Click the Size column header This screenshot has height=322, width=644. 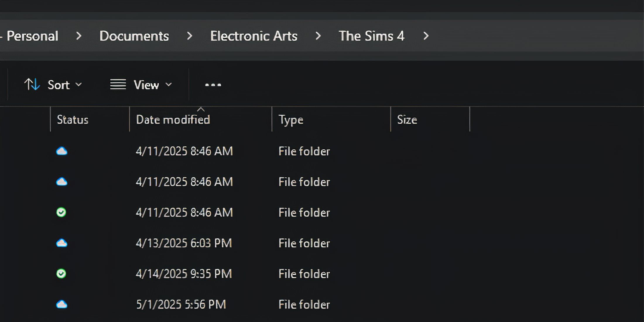407,120
